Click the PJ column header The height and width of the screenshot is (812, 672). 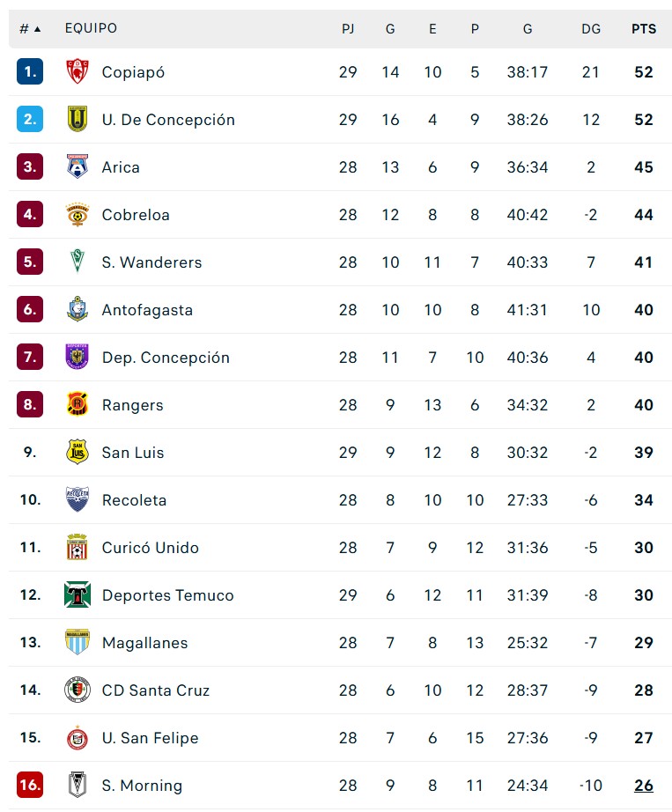tap(348, 29)
